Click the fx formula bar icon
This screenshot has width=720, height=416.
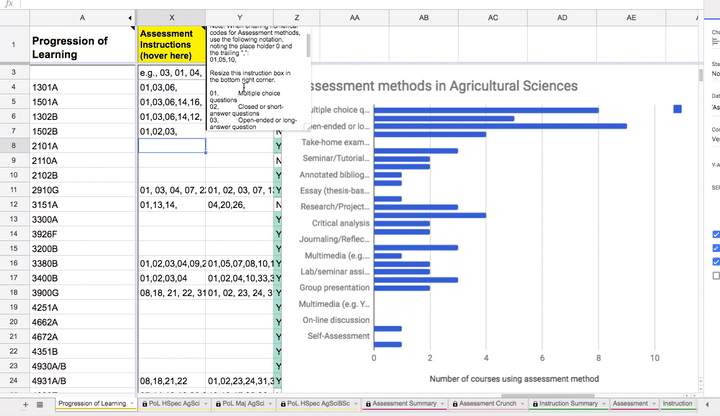(x=8, y=4)
